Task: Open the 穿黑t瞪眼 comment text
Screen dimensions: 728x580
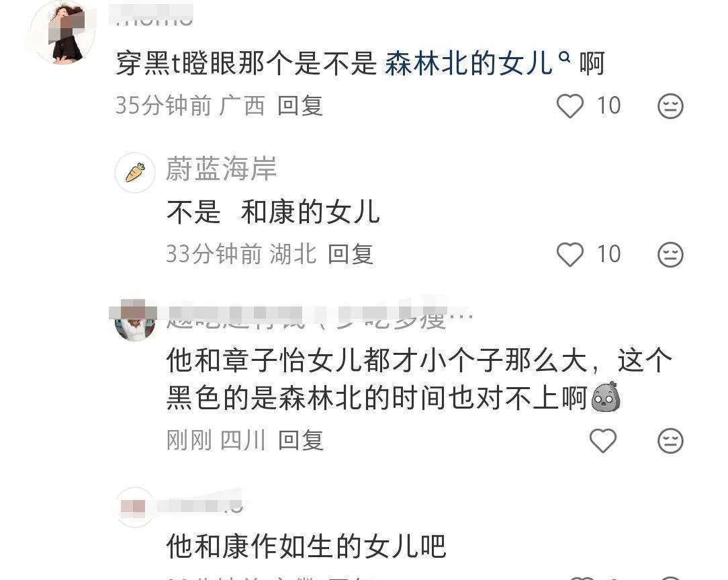Action: tap(360, 64)
